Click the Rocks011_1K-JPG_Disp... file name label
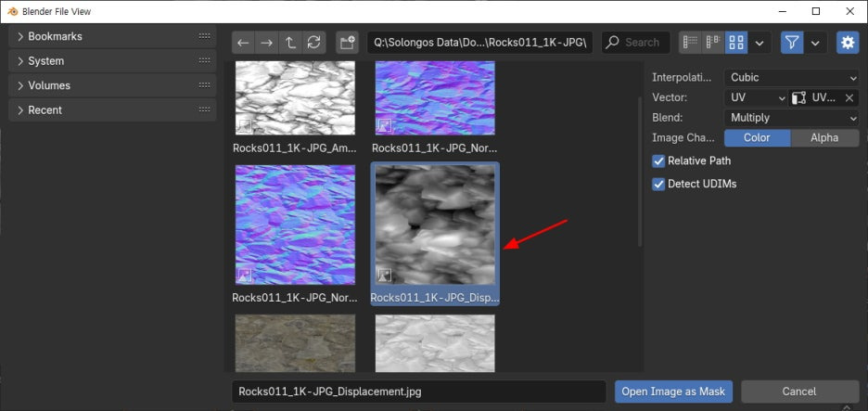 pos(435,298)
